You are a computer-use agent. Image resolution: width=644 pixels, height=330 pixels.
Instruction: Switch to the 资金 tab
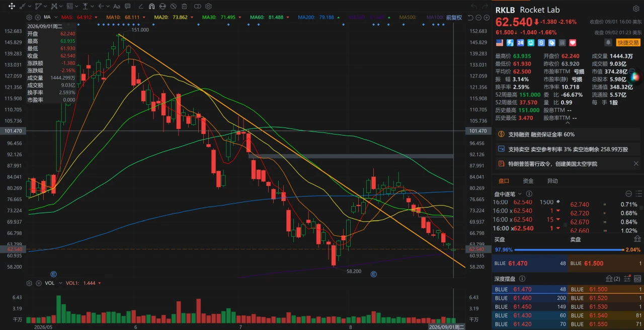[528, 181]
